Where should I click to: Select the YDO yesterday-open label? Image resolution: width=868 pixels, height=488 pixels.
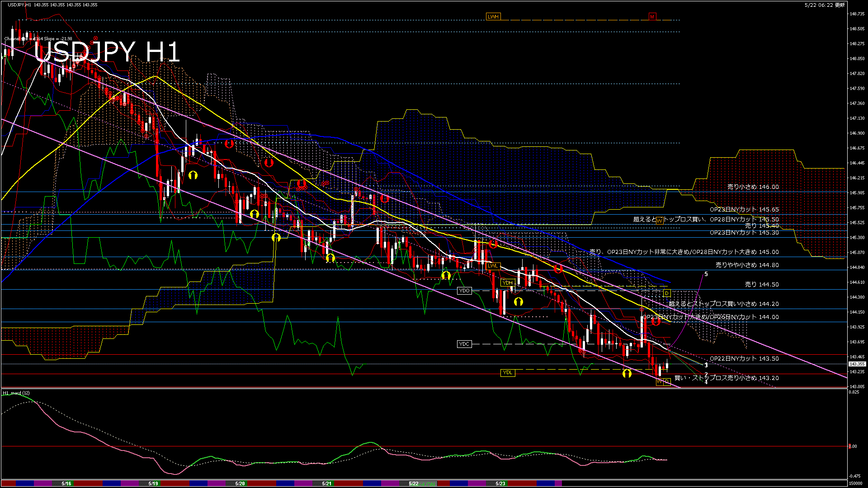464,291
